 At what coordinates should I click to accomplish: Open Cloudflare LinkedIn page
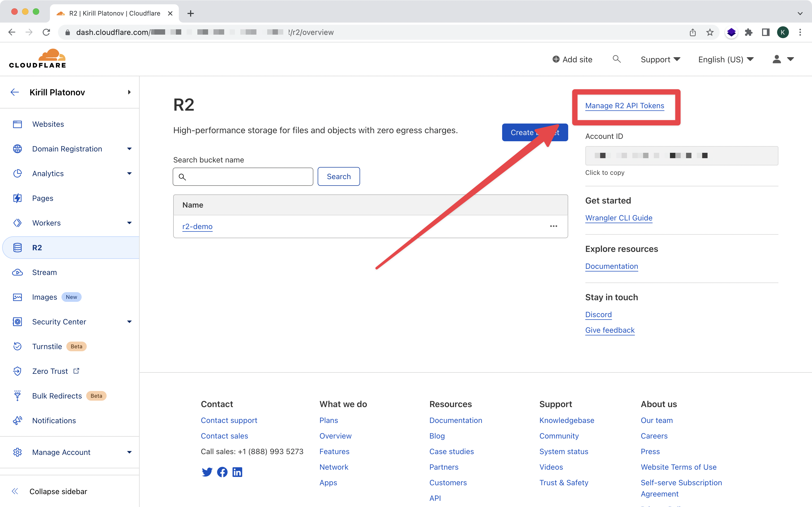coord(237,472)
